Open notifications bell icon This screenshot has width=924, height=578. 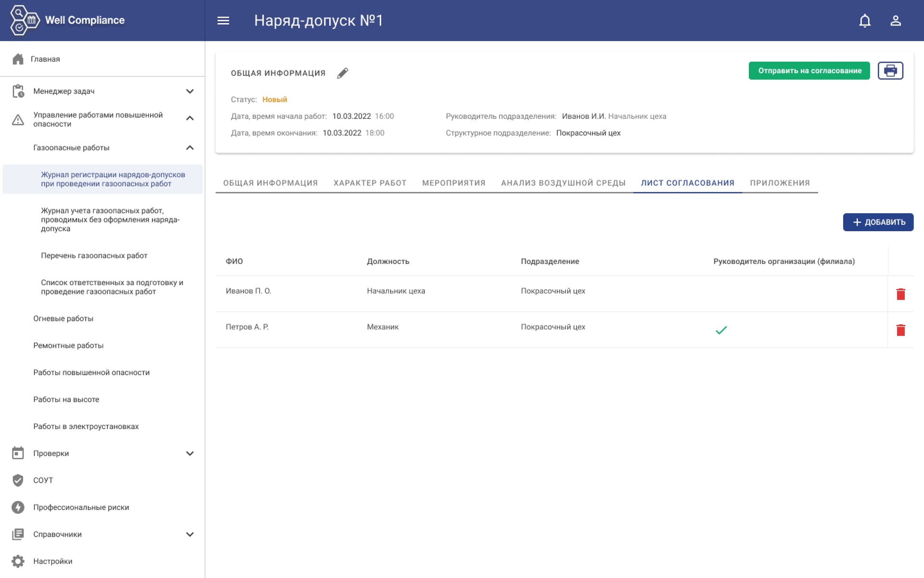[x=864, y=21]
